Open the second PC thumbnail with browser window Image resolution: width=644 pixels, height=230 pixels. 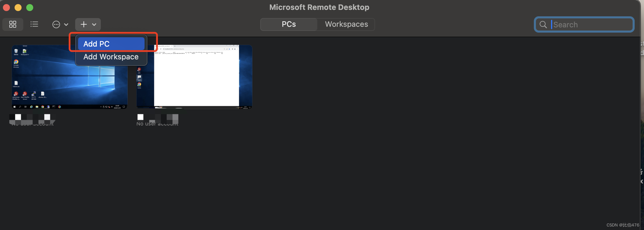point(194,77)
